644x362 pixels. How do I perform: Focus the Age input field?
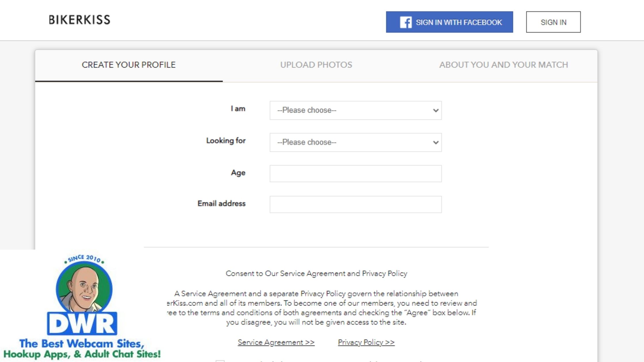tap(355, 174)
